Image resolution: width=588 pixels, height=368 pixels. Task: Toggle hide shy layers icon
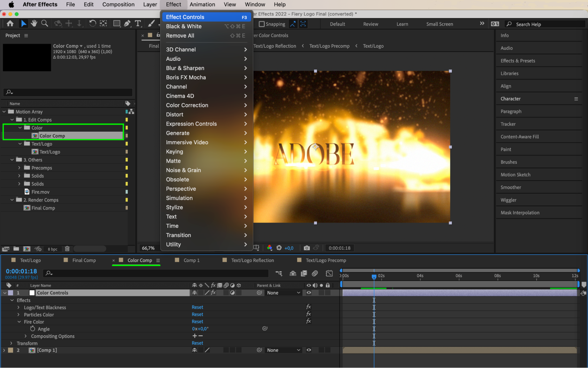click(x=293, y=273)
